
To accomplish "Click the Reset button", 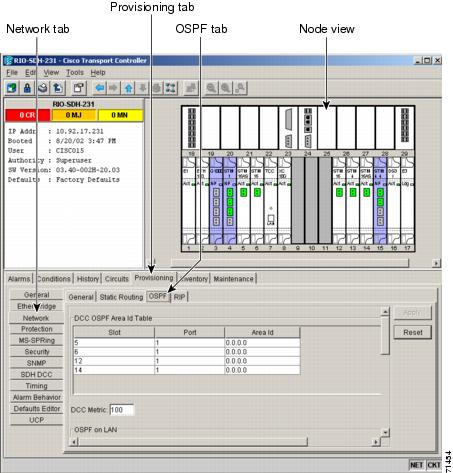I will [413, 332].
